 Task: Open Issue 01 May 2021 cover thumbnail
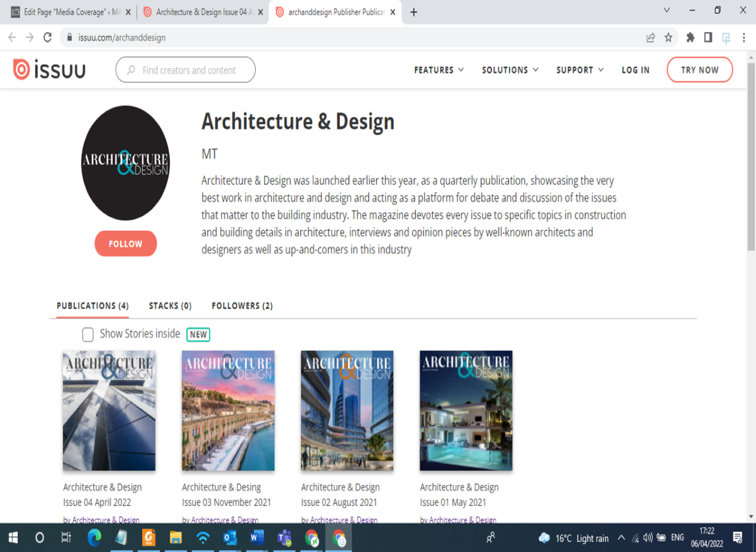coord(466,411)
